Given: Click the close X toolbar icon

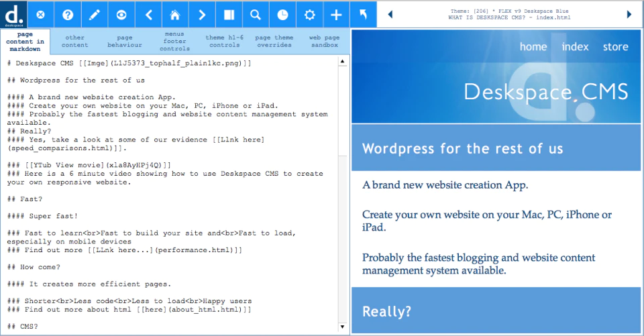Looking at the screenshot, I should point(40,15).
